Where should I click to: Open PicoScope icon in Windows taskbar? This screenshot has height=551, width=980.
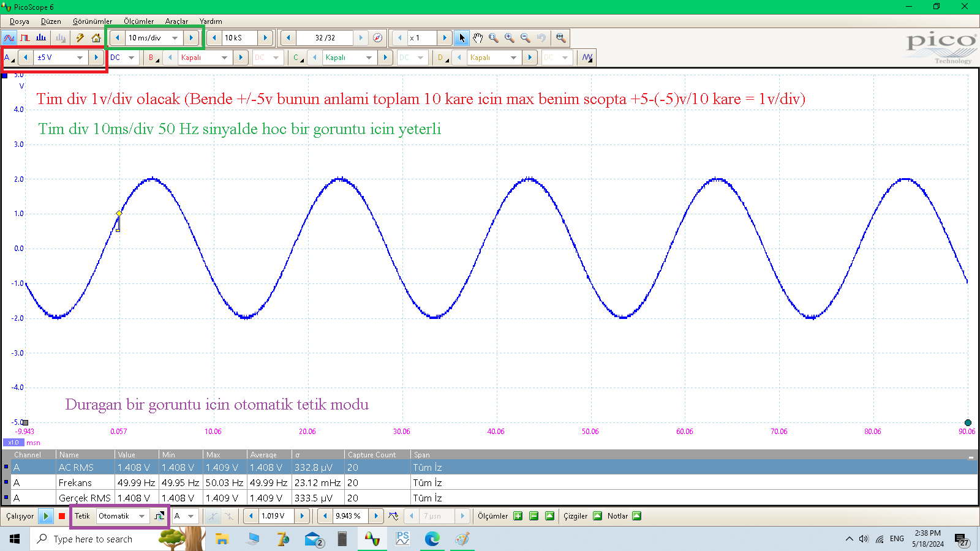(372, 539)
